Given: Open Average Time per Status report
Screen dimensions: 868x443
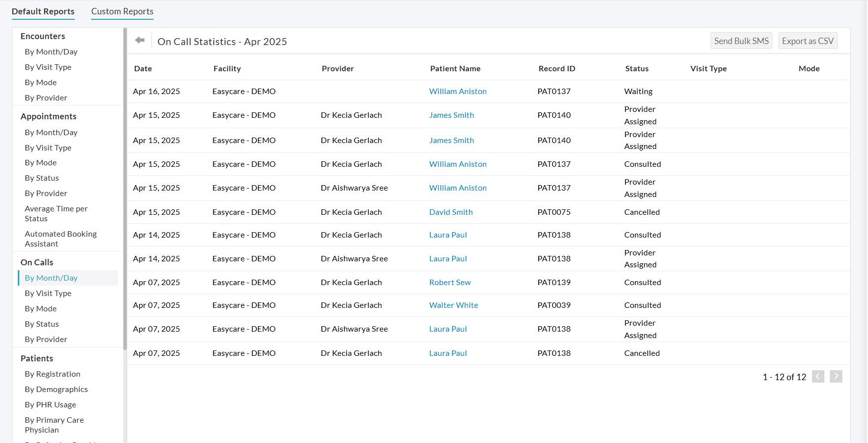Looking at the screenshot, I should point(56,214).
